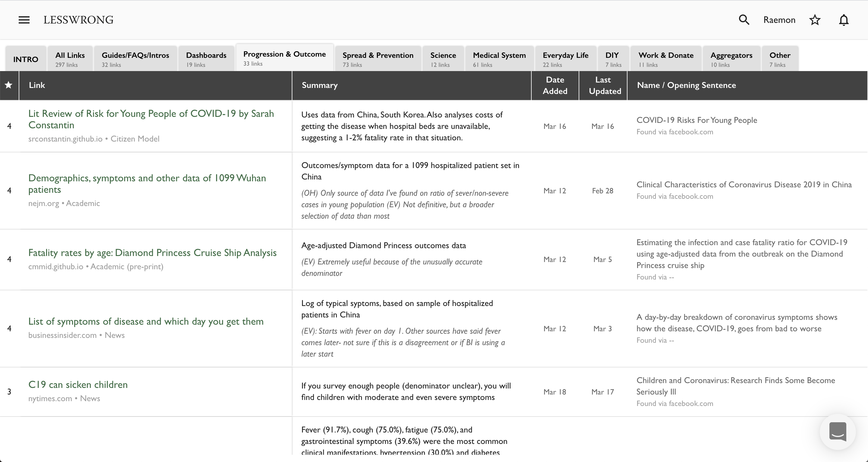Open Lit Review of Risk for Young People link
This screenshot has width=868, height=462.
(x=151, y=119)
